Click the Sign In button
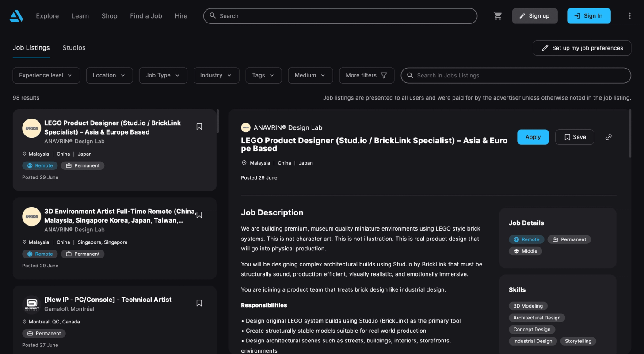 click(x=589, y=16)
